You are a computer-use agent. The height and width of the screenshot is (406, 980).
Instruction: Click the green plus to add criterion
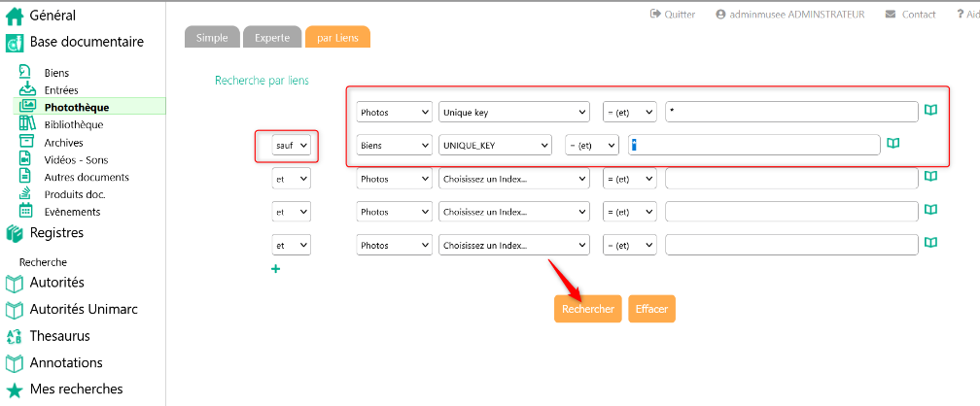[275, 269]
